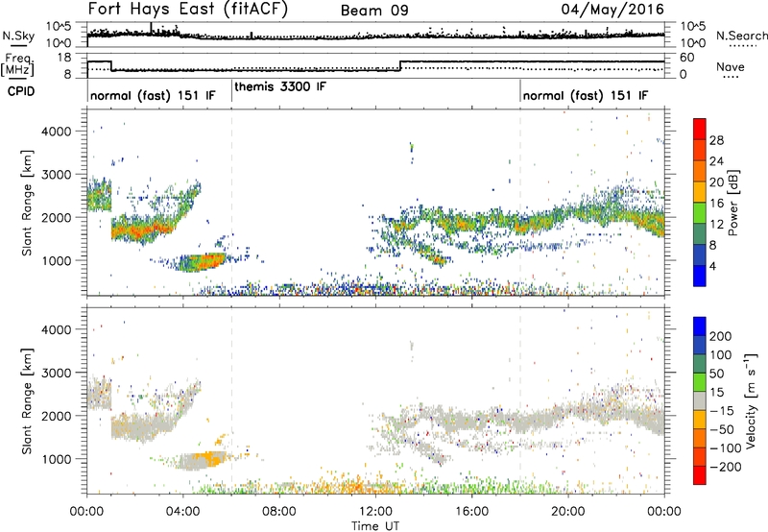This screenshot has width=768, height=532.
Task: Click the '12:00' time tick label
Action: point(375,512)
